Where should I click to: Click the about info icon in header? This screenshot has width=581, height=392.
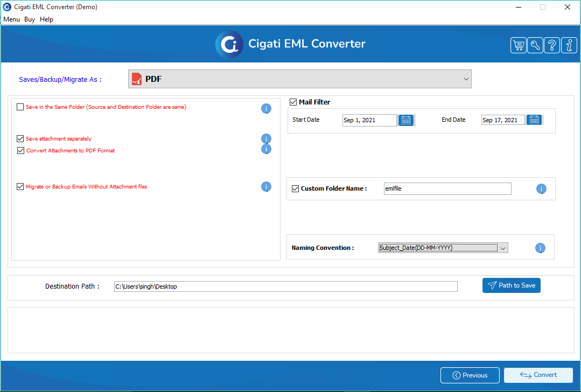point(569,46)
